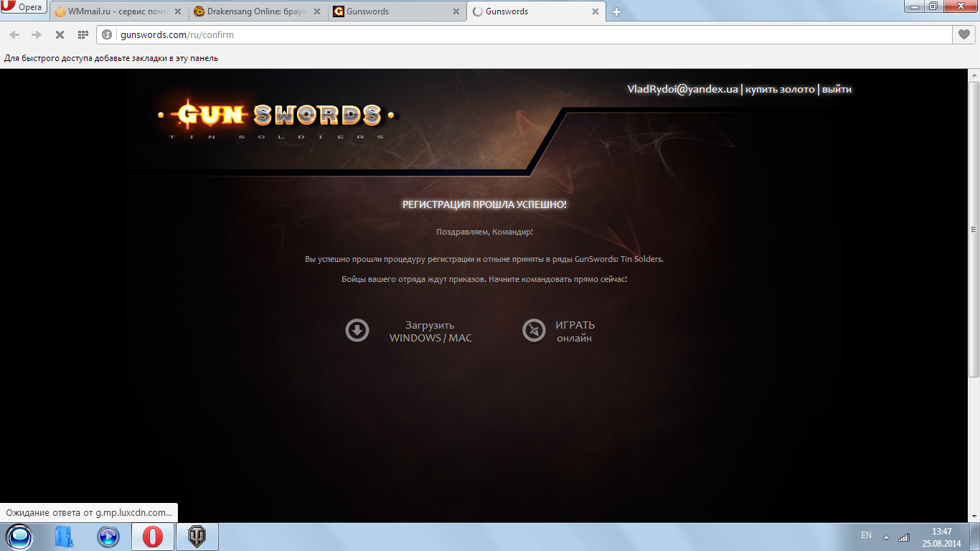This screenshot has width=980, height=551.
Task: Open the Speed Dial grid
Action: [83, 34]
